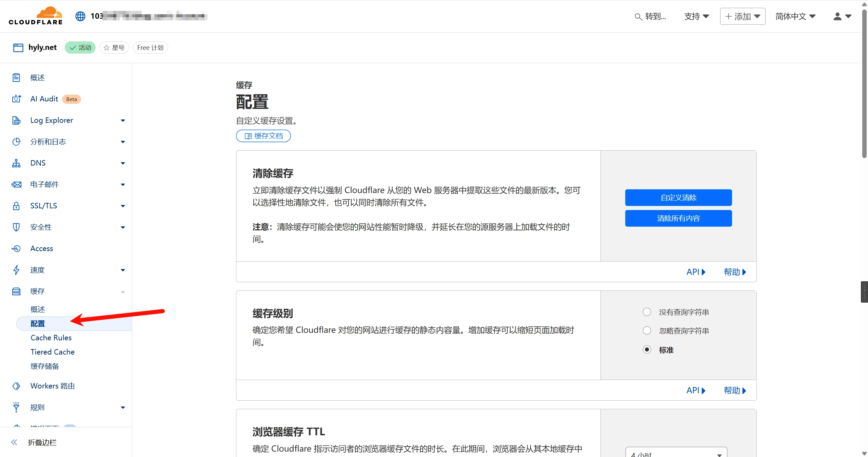Click the 安全性 shield icon
Screen dimensions: 868x457
coord(16,227)
